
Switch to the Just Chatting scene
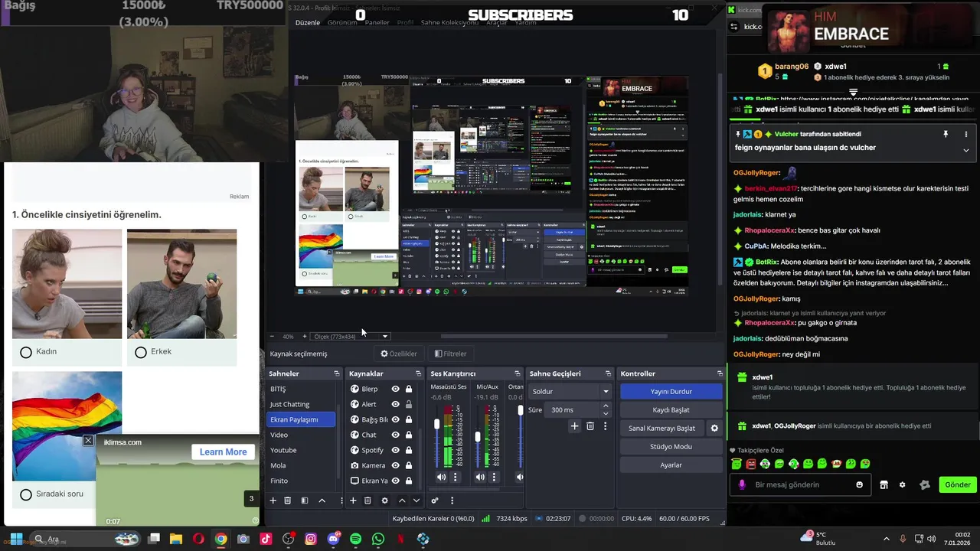click(x=301, y=404)
